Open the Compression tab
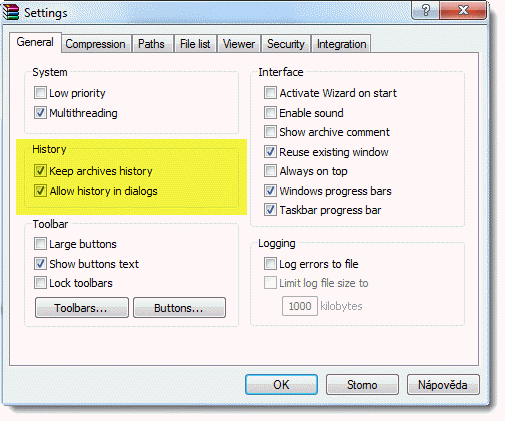 click(x=95, y=44)
